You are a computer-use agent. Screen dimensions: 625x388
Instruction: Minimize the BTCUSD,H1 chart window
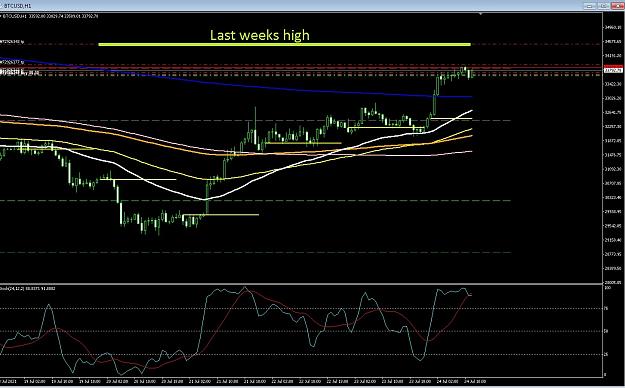(x=590, y=6)
